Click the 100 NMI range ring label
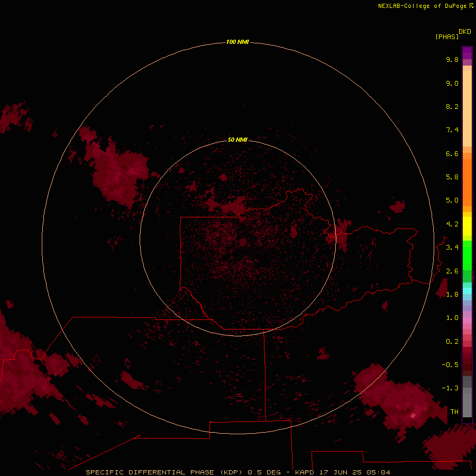 pos(237,42)
